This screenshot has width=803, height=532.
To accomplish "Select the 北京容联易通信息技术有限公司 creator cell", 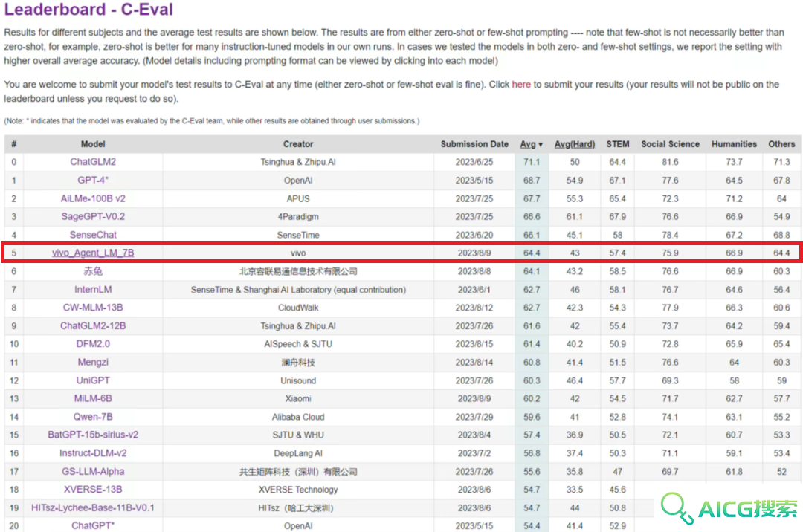I will tap(298, 271).
